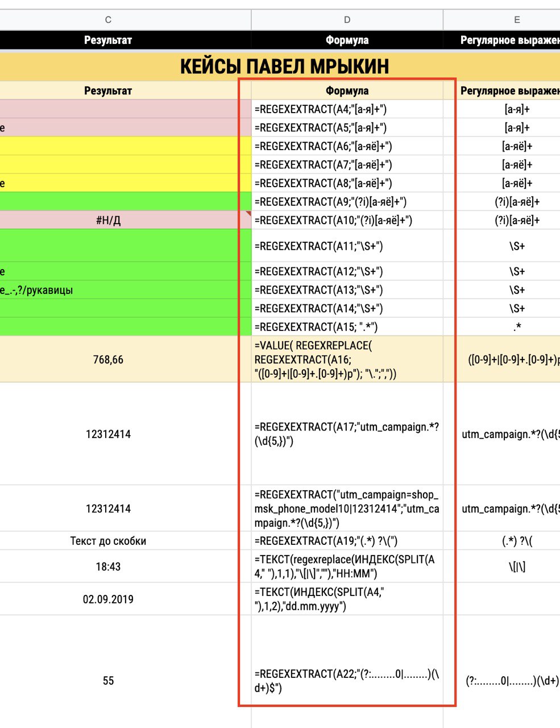This screenshot has height=728, width=560.
Task: Click the black Результат header cell
Action: tap(125, 40)
